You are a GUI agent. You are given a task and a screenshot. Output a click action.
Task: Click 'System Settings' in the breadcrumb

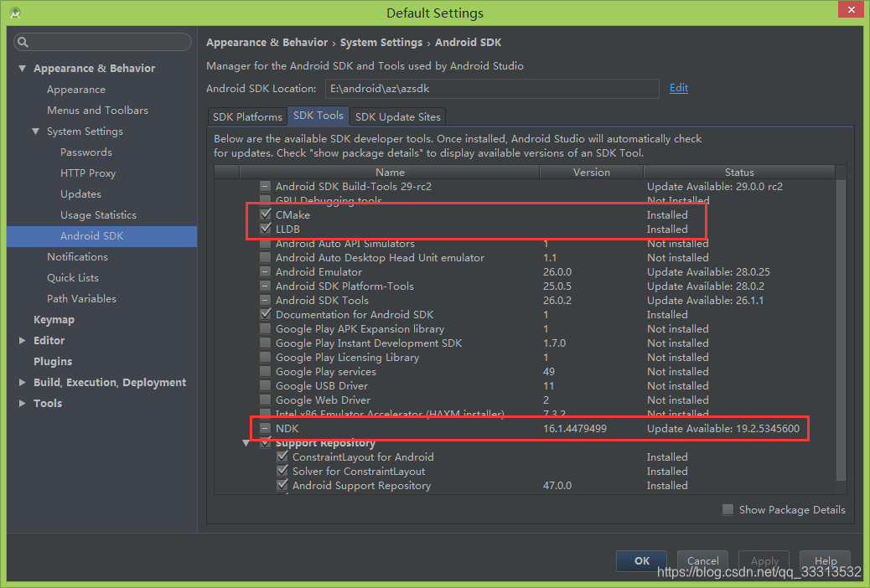coord(381,42)
